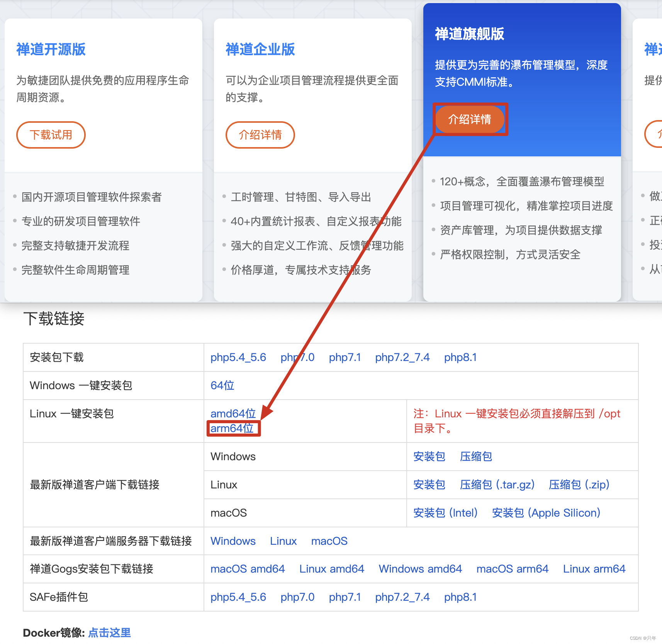This screenshot has width=662, height=644.
Task: Download Linux client 安装包
Action: point(429,485)
